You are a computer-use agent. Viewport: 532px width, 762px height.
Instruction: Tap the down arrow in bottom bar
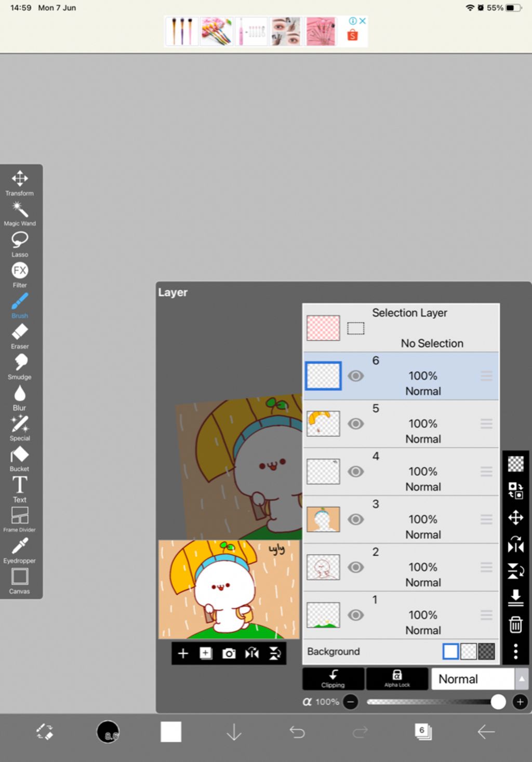tap(234, 732)
